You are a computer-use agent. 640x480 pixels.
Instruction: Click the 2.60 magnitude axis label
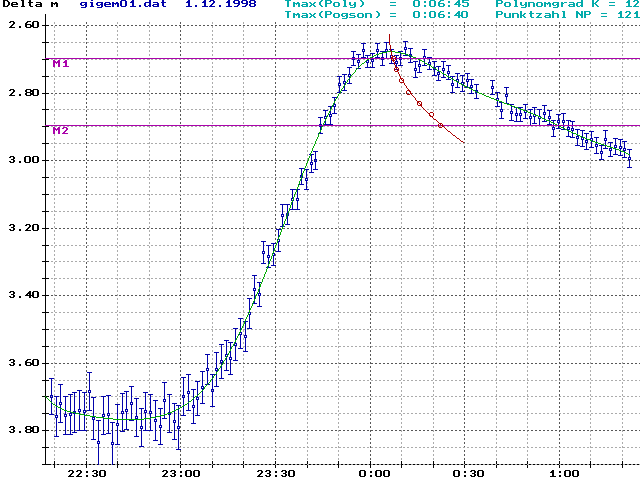[x=22, y=25]
